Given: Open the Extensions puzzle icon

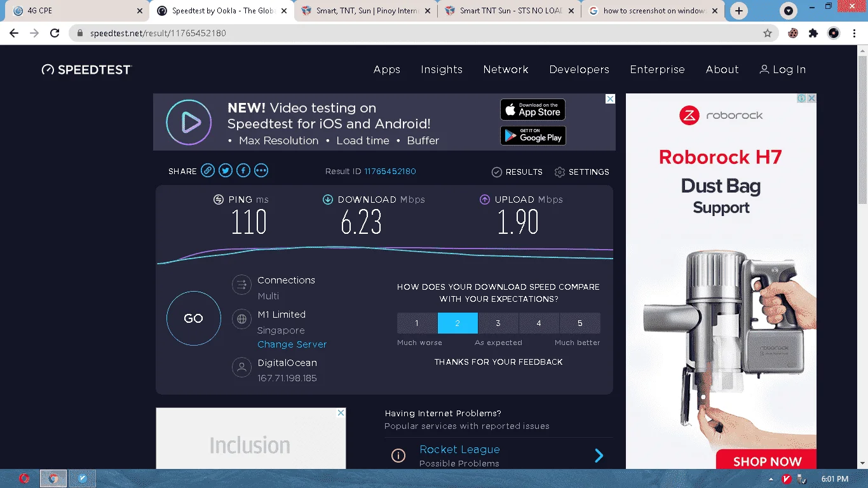Looking at the screenshot, I should point(813,33).
